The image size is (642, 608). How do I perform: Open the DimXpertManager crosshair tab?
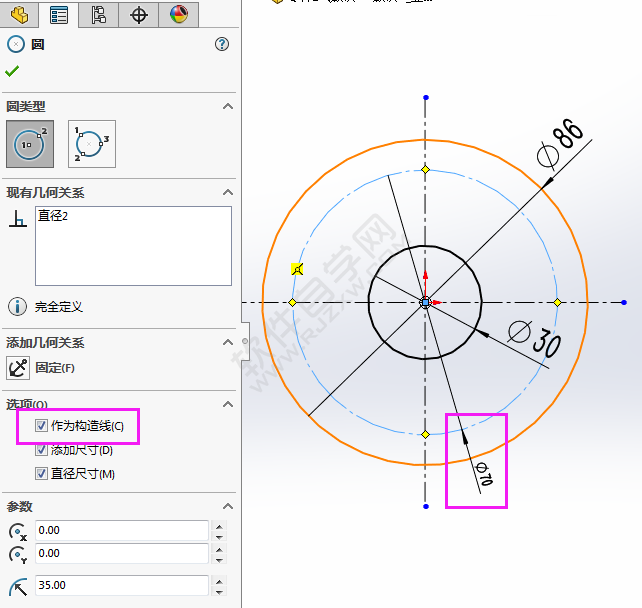[x=138, y=15]
